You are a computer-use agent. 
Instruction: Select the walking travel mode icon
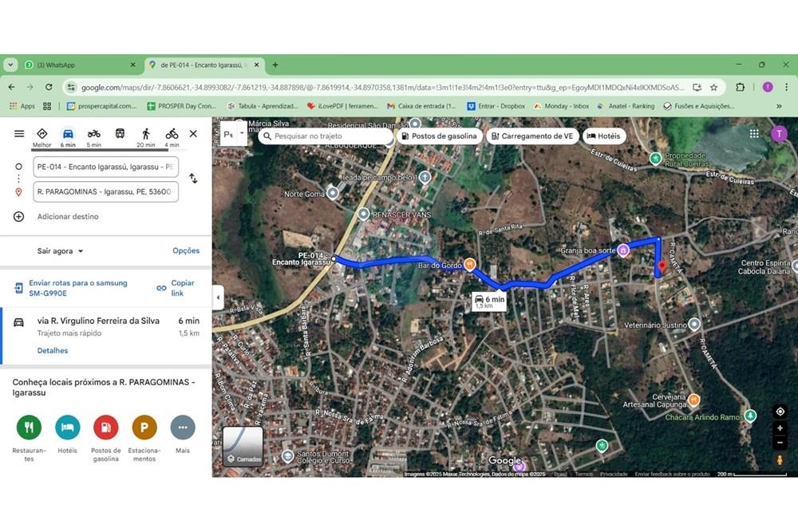(145, 133)
